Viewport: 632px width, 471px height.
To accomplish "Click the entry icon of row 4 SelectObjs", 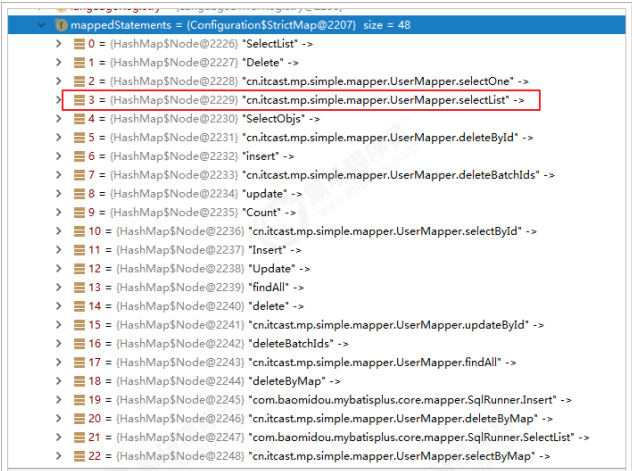I will click(80, 118).
